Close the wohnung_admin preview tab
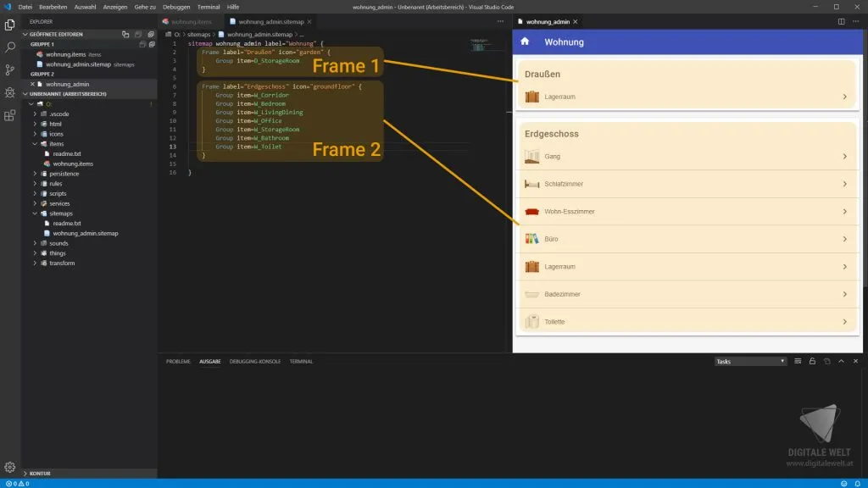The width and height of the screenshot is (868, 488). coord(576,21)
